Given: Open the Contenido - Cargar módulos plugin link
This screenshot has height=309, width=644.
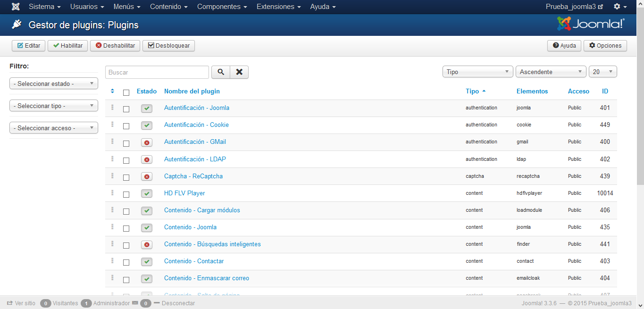Looking at the screenshot, I should pyautogui.click(x=202, y=210).
